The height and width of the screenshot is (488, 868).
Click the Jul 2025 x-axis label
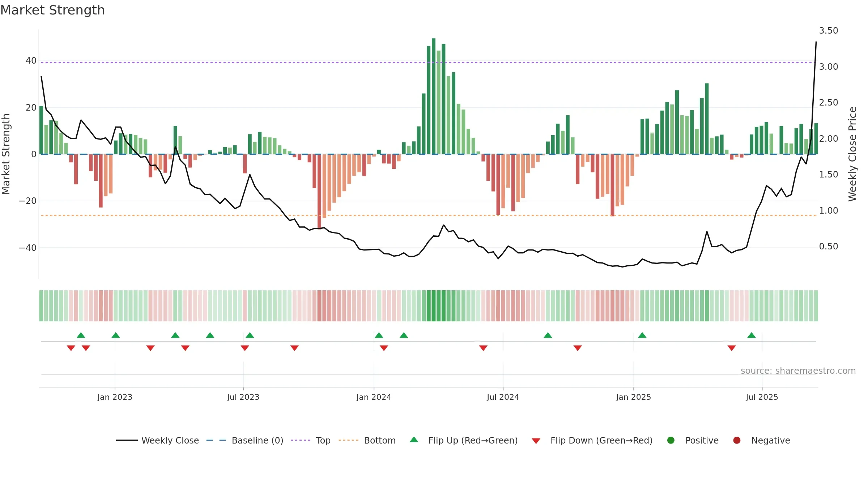(762, 397)
